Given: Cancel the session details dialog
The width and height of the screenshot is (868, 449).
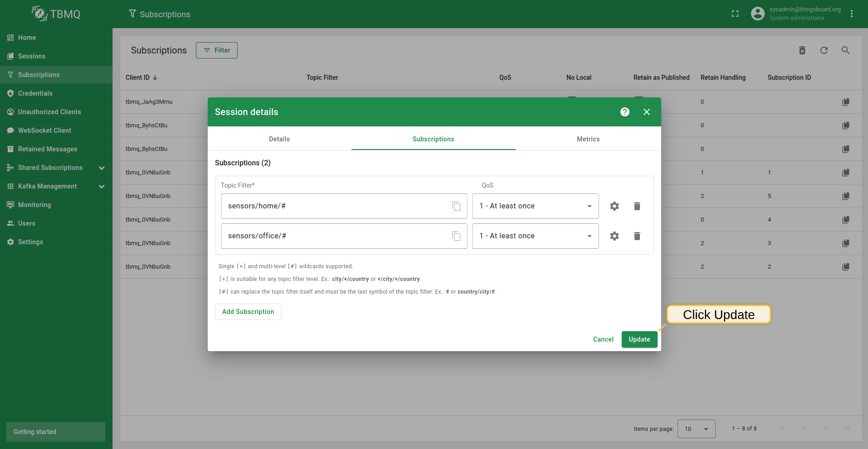Looking at the screenshot, I should [603, 339].
